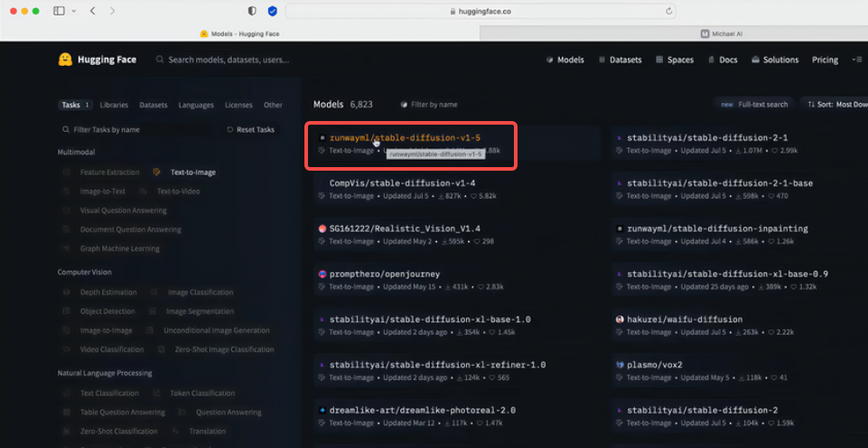The image size is (868, 448).
Task: Click the Translation task icon
Action: click(176, 431)
